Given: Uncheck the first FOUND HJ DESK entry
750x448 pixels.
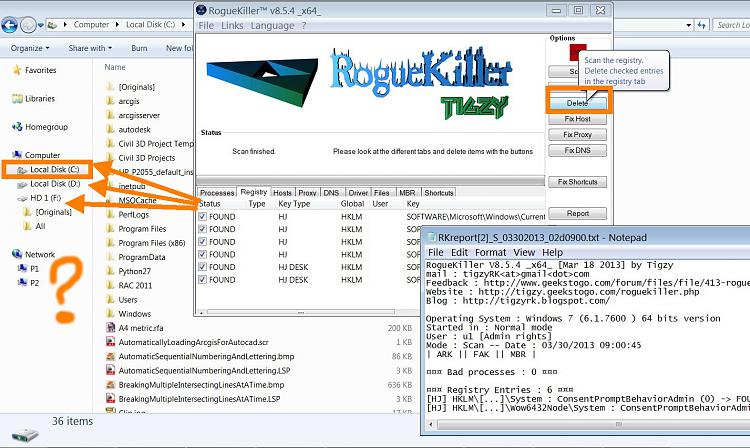Looking at the screenshot, I should pyautogui.click(x=202, y=267).
